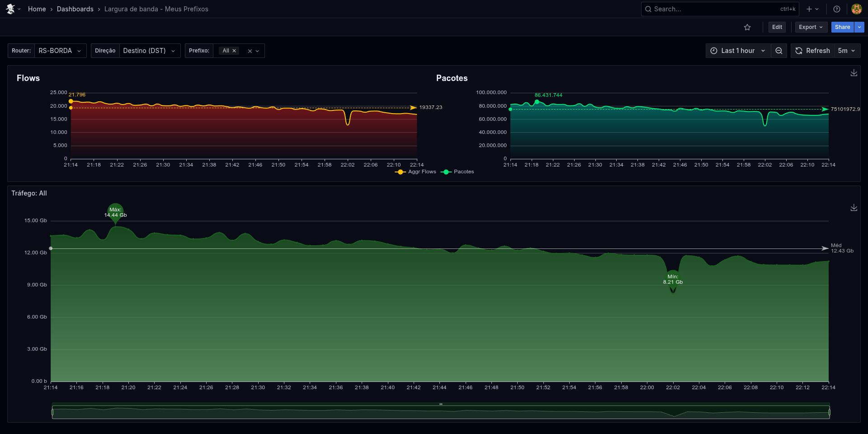Click the user avatar icon
The width and height of the screenshot is (868, 434).
click(856, 9)
